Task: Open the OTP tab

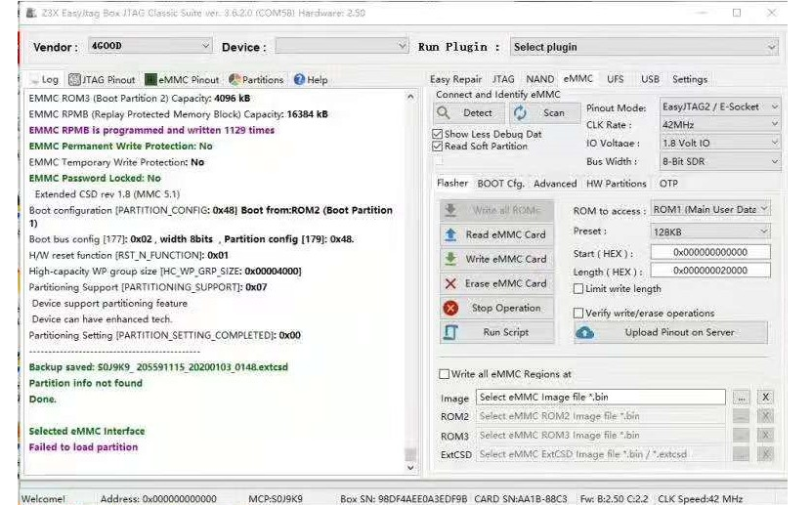Action: point(668,184)
